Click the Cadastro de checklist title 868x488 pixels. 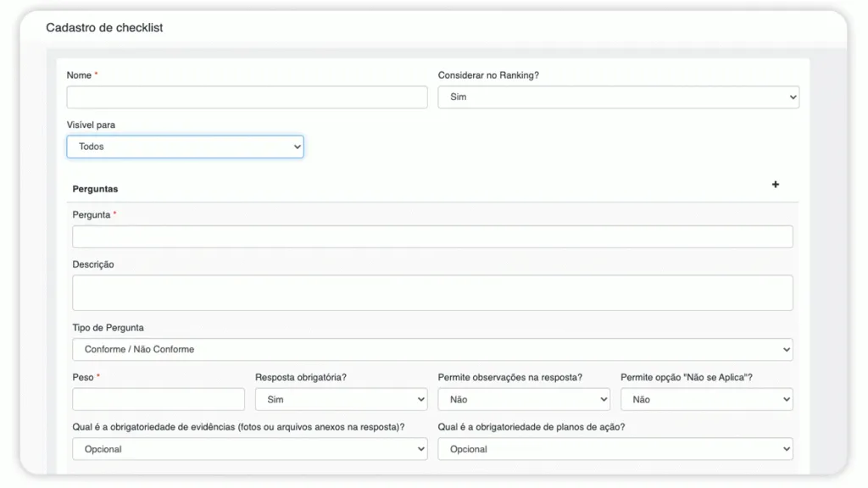pos(104,28)
